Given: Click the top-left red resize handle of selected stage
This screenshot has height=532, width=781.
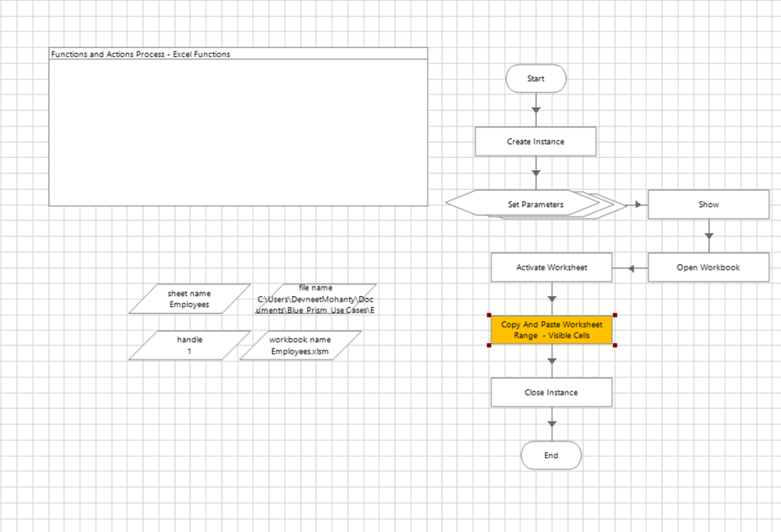Looking at the screenshot, I should (x=489, y=315).
